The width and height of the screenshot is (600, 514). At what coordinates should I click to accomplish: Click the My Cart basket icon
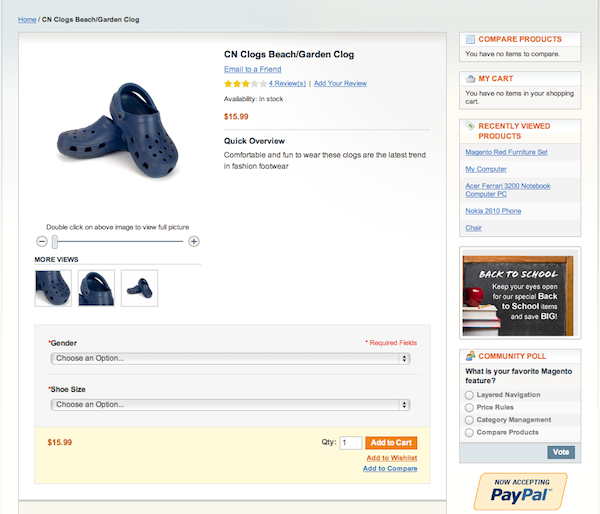click(x=470, y=79)
